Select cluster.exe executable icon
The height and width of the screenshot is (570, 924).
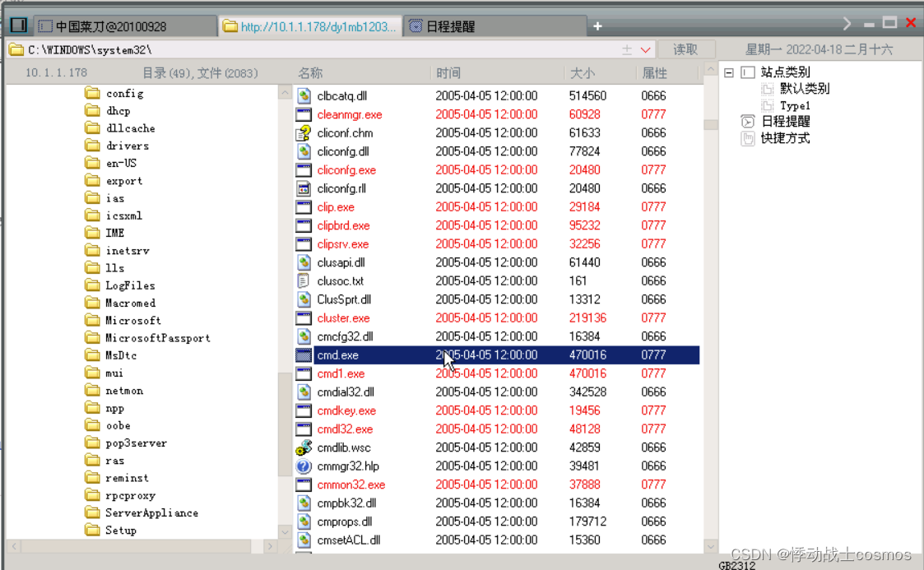pos(304,318)
